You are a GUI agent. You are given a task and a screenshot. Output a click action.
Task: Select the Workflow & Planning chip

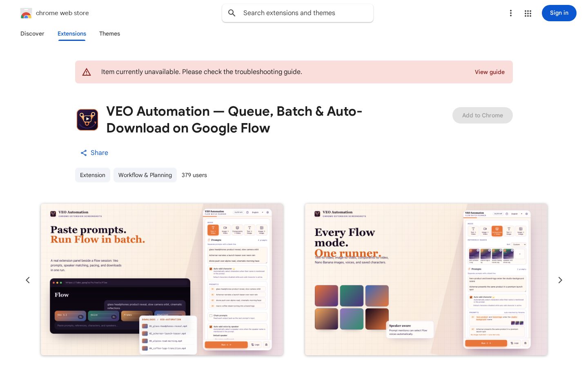click(145, 175)
